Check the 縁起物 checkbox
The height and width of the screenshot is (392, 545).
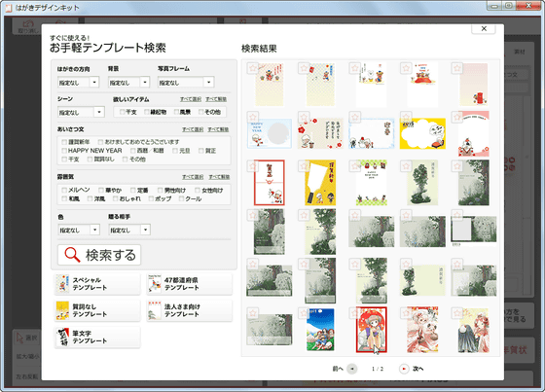click(147, 112)
